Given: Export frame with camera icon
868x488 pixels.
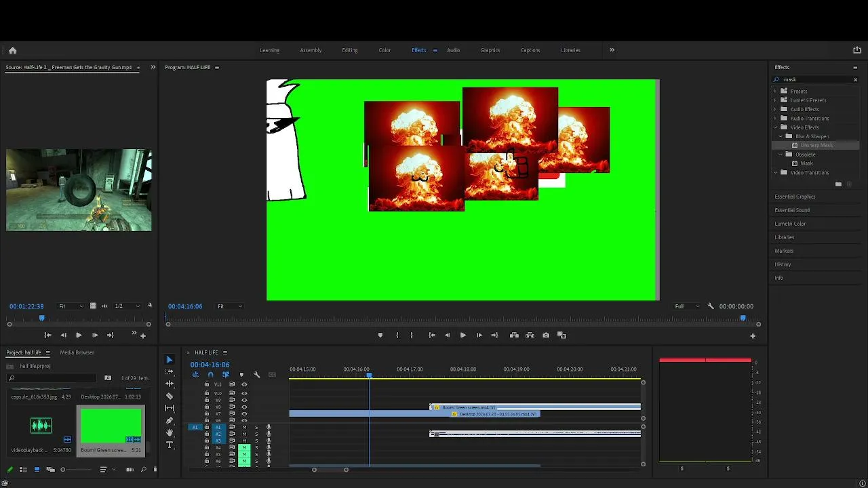Looking at the screenshot, I should 546,335.
